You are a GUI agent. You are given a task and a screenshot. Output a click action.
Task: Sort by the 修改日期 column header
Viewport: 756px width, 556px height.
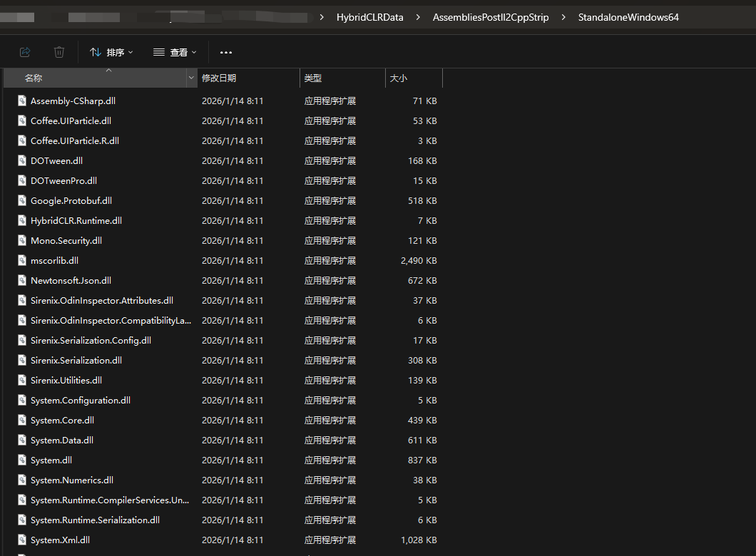pyautogui.click(x=248, y=78)
